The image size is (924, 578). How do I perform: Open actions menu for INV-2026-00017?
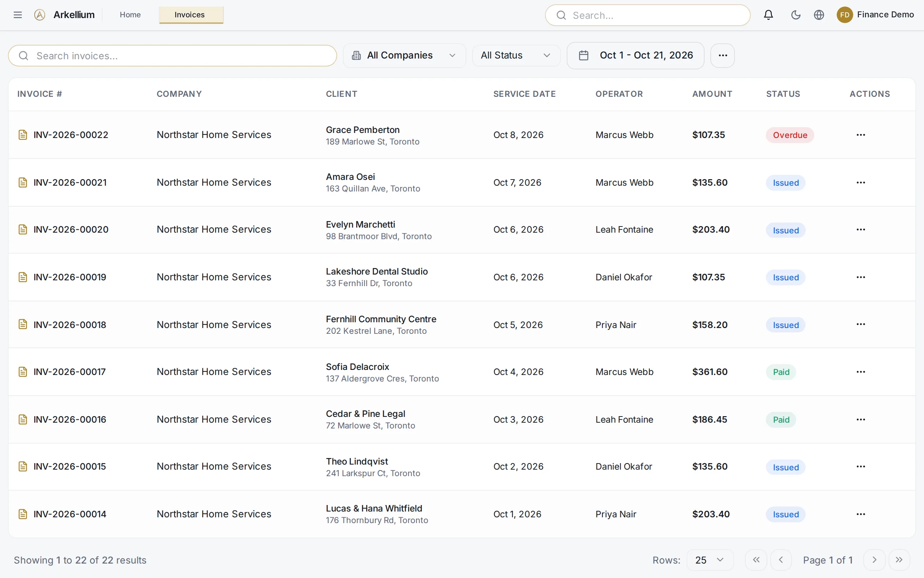860,372
